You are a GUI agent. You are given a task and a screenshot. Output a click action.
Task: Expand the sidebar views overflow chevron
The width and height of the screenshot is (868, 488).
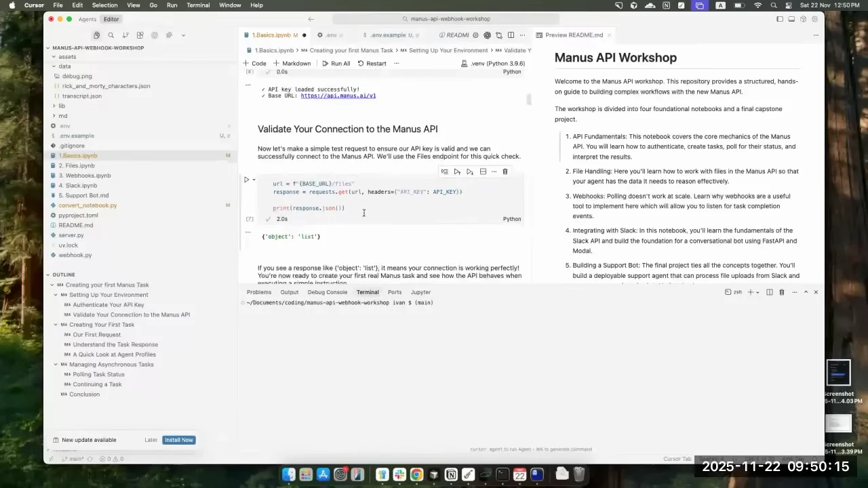pos(183,35)
